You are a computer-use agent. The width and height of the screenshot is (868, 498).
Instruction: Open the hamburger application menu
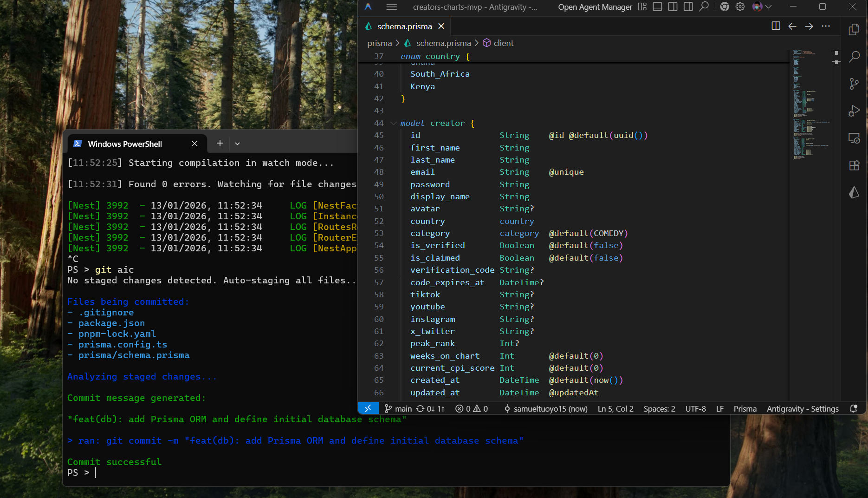click(x=392, y=7)
